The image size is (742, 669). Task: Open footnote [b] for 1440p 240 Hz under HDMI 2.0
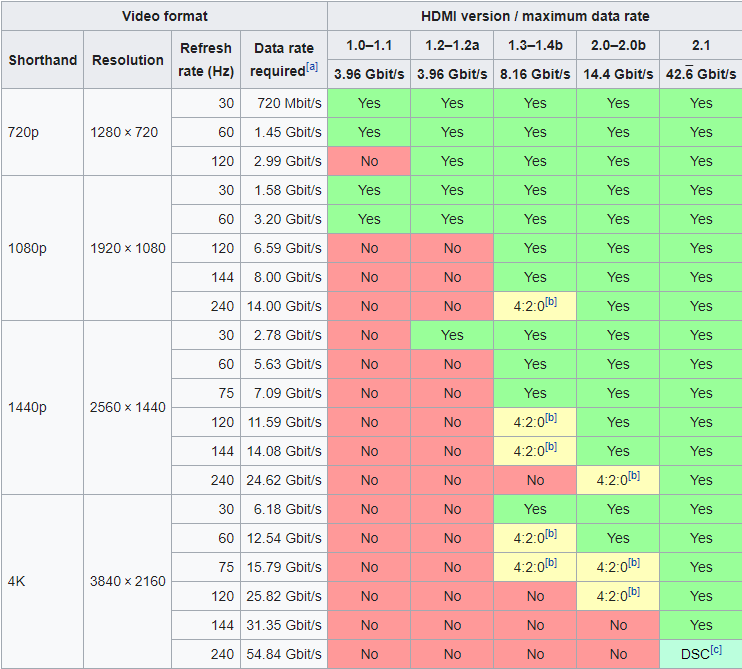point(634,475)
